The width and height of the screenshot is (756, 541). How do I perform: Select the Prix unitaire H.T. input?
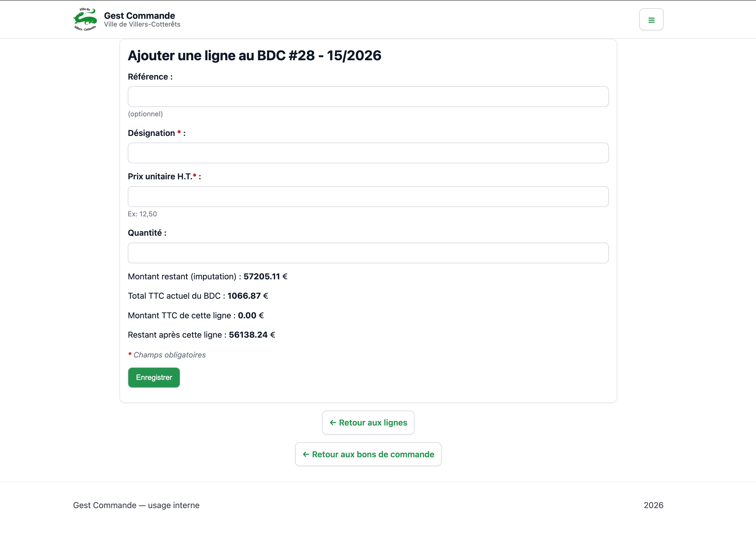click(368, 196)
